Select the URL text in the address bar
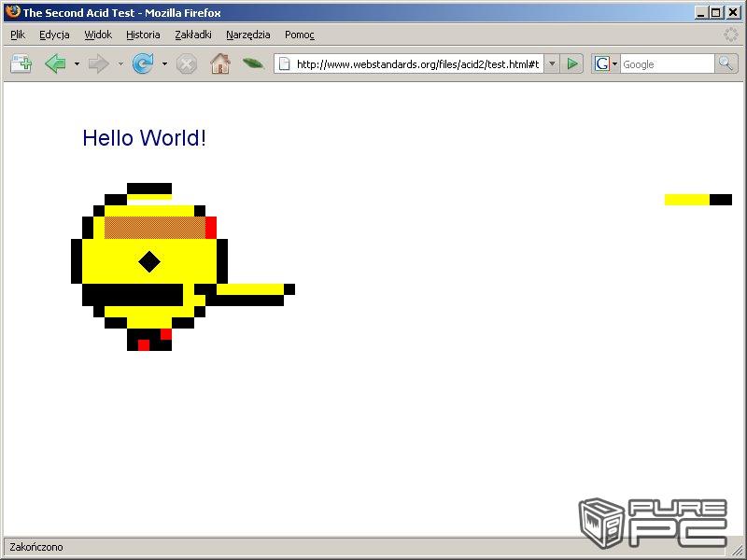 417,64
